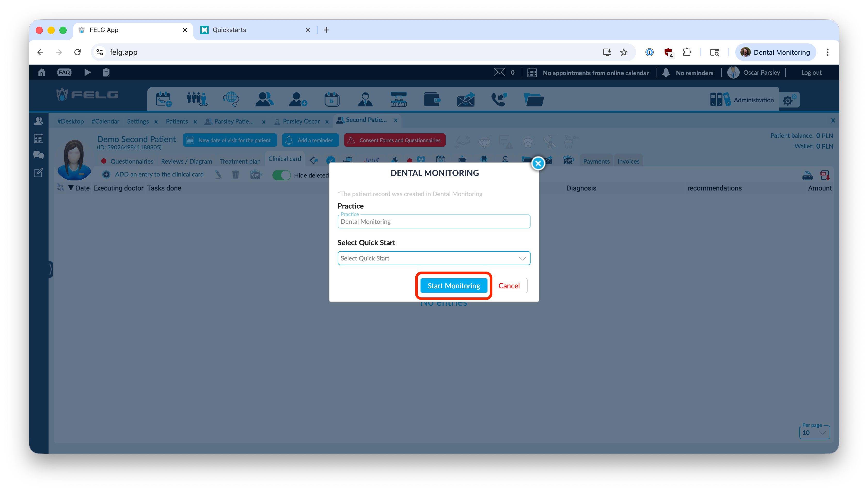This screenshot has height=492, width=868.
Task: Click the pencil edit entry icon
Action: coord(218,174)
